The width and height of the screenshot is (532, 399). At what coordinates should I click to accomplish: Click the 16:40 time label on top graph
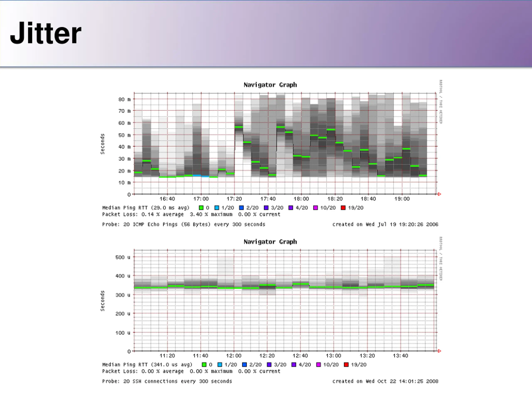click(167, 199)
